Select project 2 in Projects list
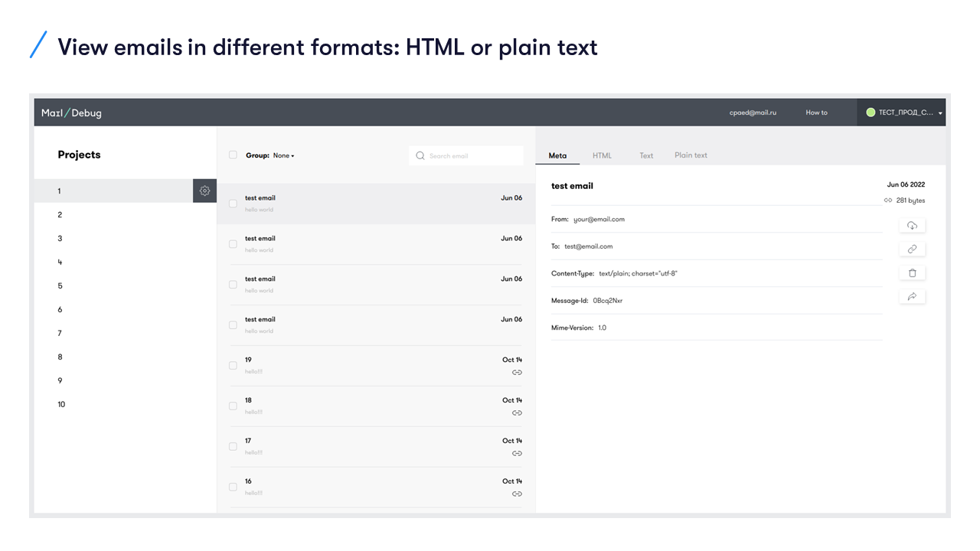This screenshot has width=980, height=551. (126, 214)
